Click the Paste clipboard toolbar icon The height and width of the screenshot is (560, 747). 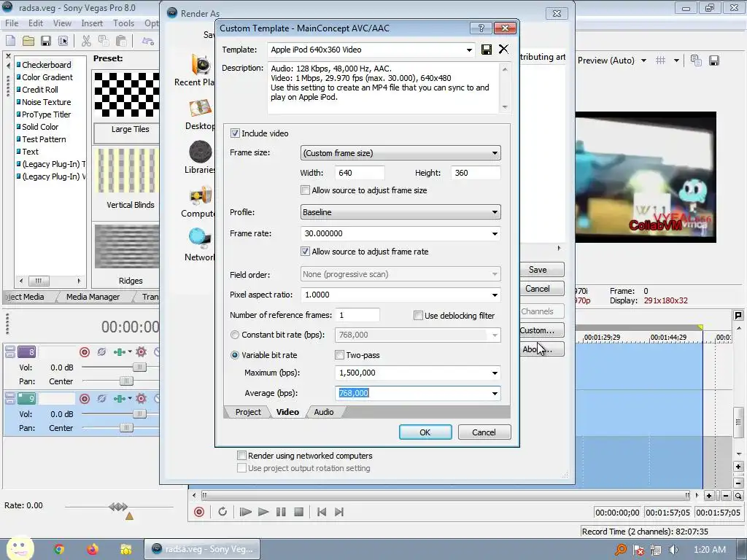[121, 41]
